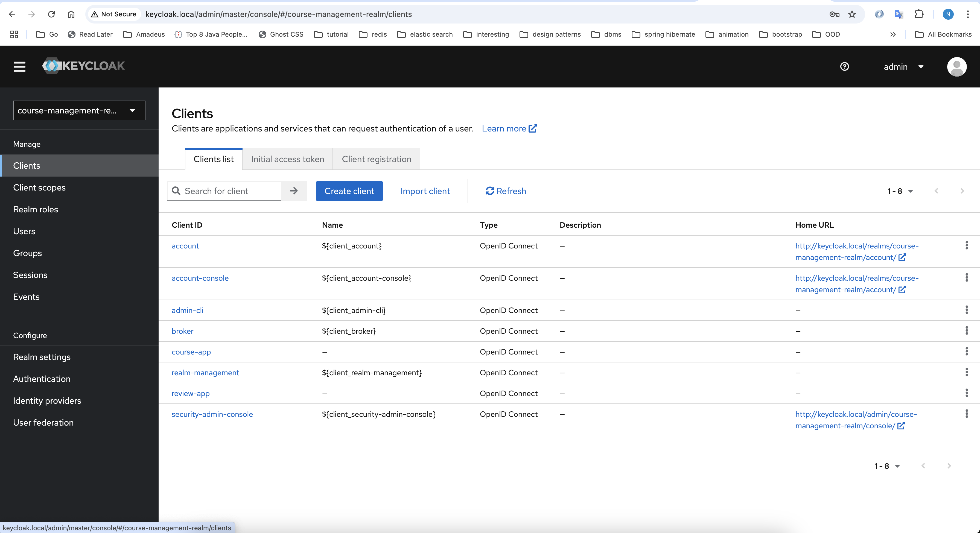The width and height of the screenshot is (980, 533).
Task: Open the hamburger navigation menu
Action: pyautogui.click(x=19, y=66)
